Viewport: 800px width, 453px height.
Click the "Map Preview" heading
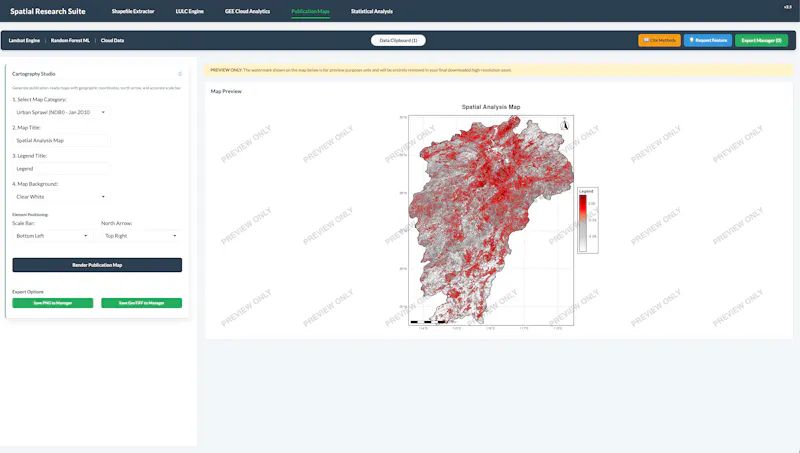click(226, 91)
